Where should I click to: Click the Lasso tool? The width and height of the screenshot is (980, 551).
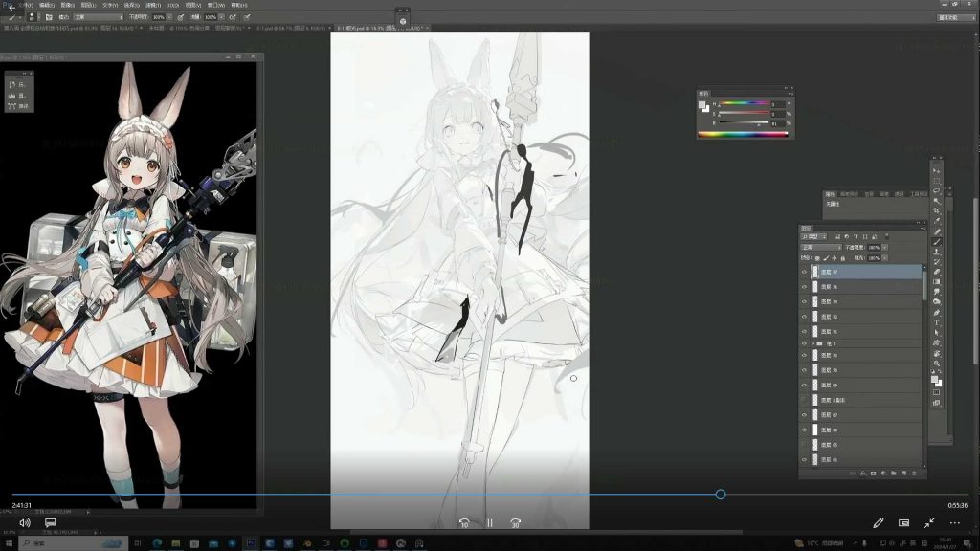[x=937, y=189]
